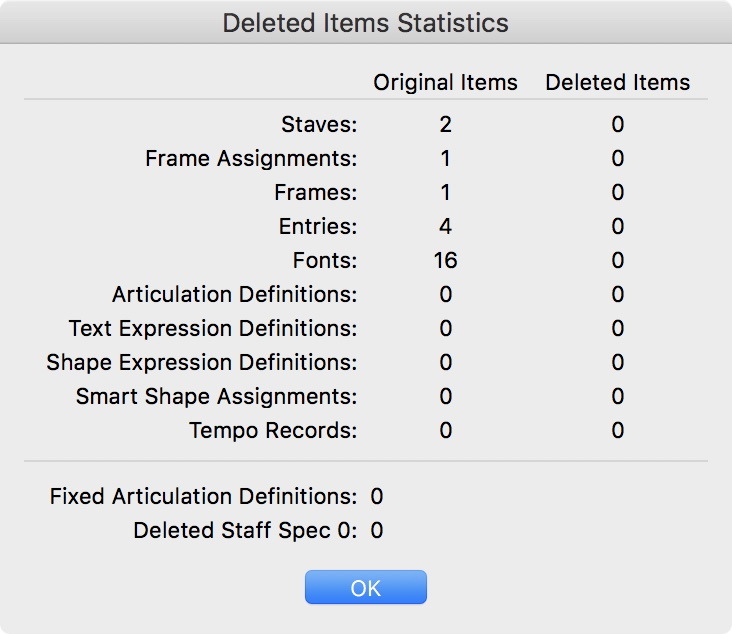Click the Frame Assignments row label
The height and width of the screenshot is (634, 732).
(250, 158)
